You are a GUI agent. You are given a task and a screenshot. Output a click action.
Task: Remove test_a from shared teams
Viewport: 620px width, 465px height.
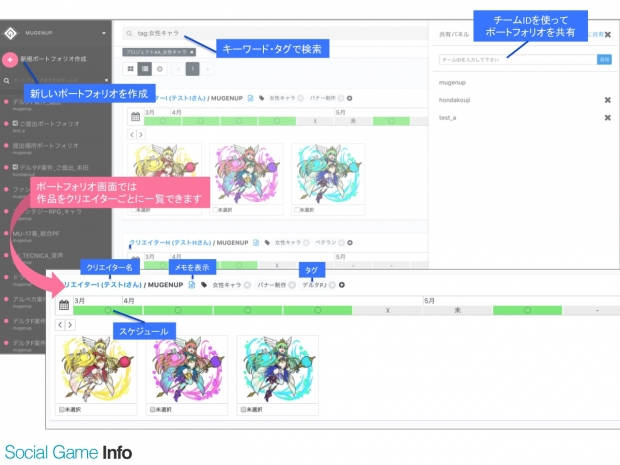(x=608, y=118)
